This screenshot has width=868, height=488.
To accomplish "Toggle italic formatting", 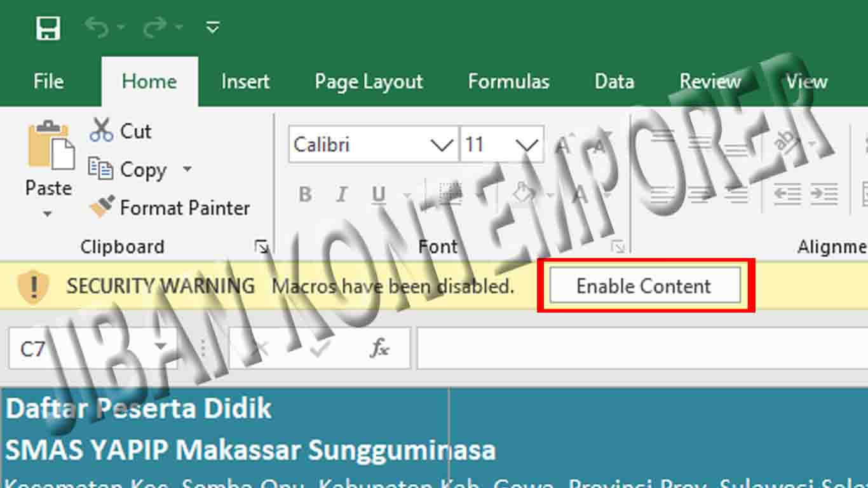I will 341,195.
